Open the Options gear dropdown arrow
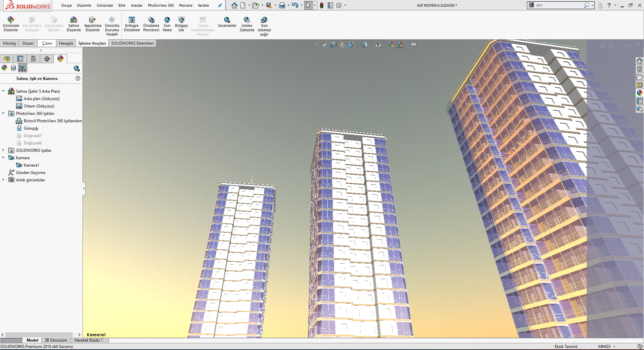Image resolution: width=644 pixels, height=350 pixels. point(345,5)
